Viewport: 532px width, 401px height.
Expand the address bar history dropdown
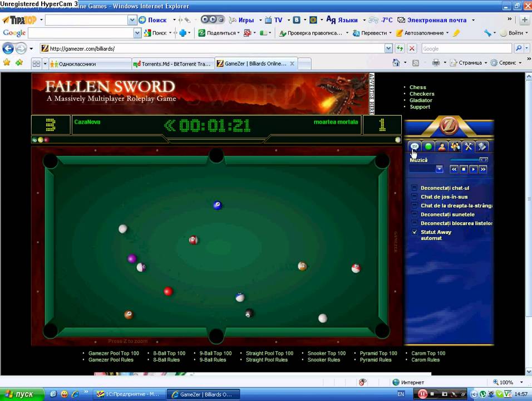click(x=388, y=48)
